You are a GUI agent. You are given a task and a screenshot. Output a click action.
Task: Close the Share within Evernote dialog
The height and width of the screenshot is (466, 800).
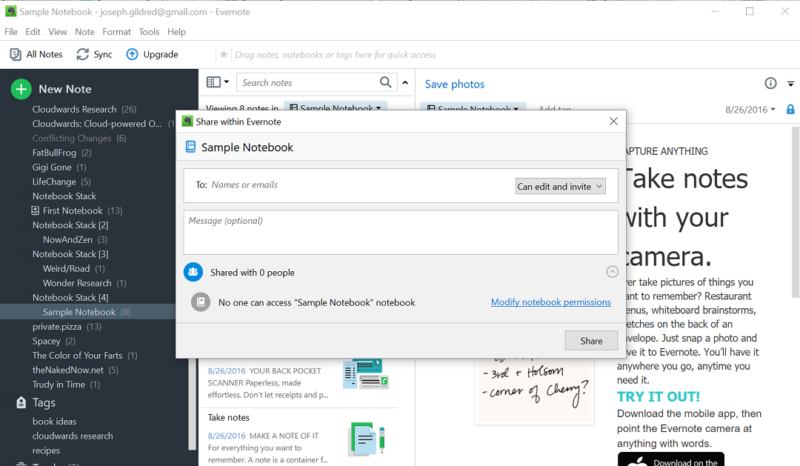[x=614, y=121]
